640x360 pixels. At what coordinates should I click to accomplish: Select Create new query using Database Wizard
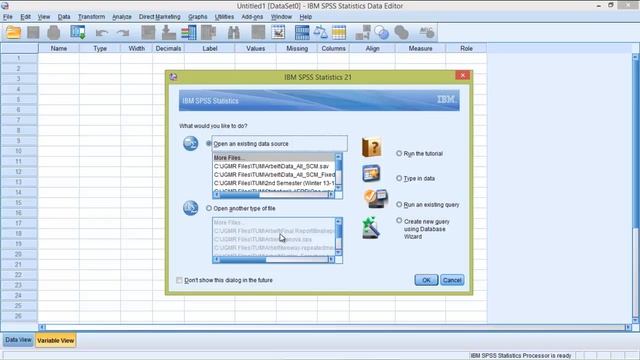pyautogui.click(x=399, y=221)
